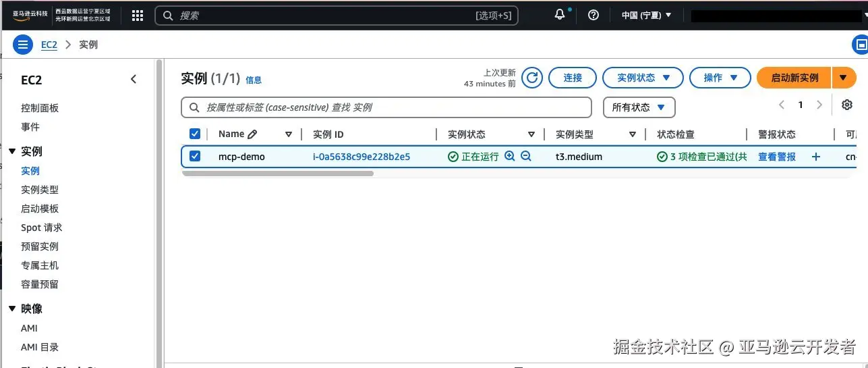This screenshot has height=368, width=868.
Task: Open the 操作 actions dropdown
Action: pos(720,78)
